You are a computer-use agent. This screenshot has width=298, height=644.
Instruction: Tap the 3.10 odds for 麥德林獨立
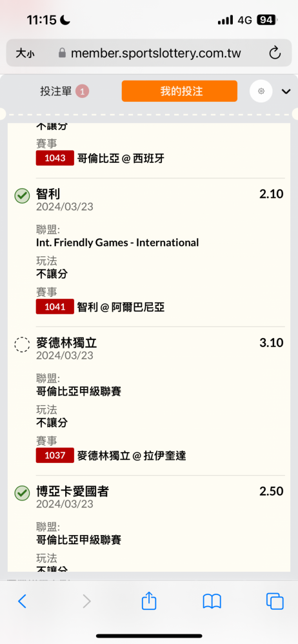[x=272, y=343]
